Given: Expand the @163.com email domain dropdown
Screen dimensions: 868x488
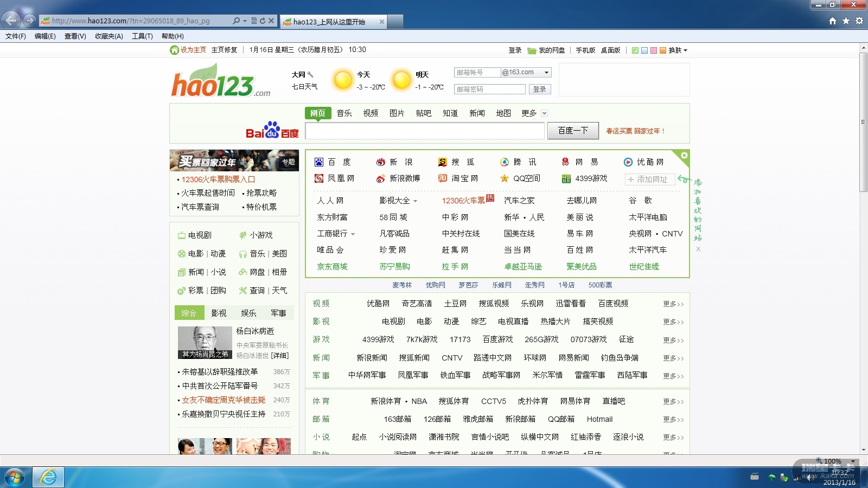Looking at the screenshot, I should [x=546, y=72].
